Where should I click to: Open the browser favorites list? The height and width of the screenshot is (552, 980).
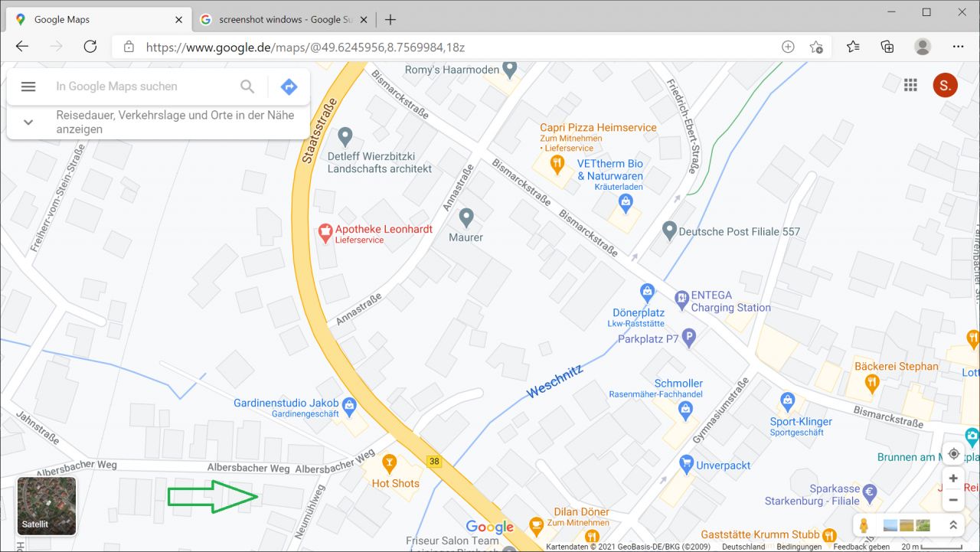[x=853, y=47]
